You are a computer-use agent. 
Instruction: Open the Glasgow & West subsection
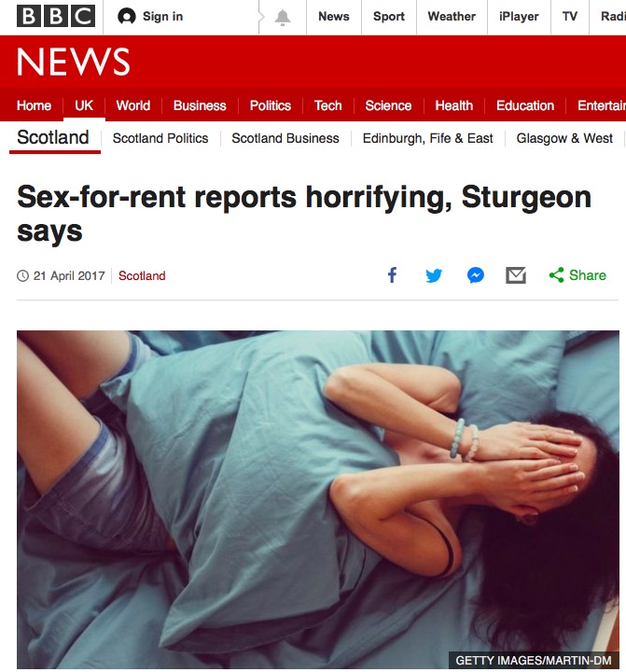[564, 138]
